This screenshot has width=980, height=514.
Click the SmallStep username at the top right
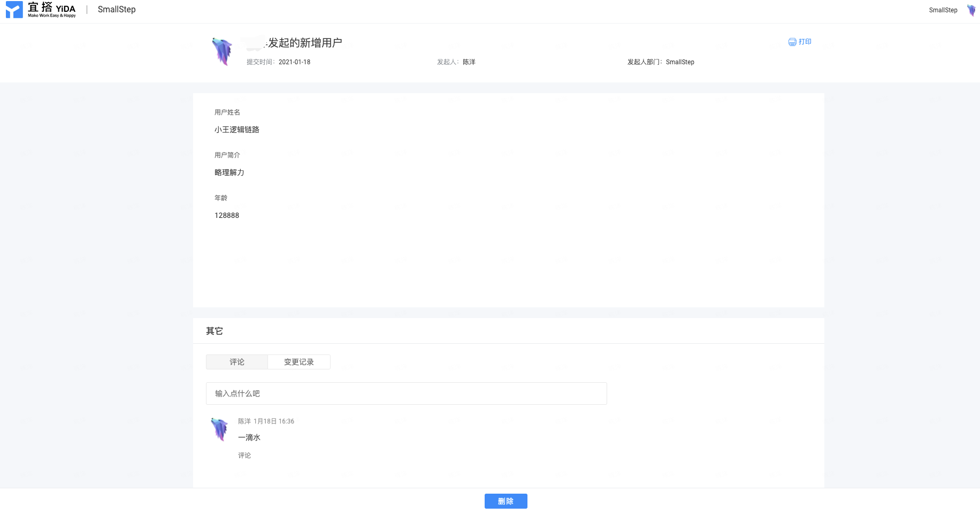tap(943, 10)
